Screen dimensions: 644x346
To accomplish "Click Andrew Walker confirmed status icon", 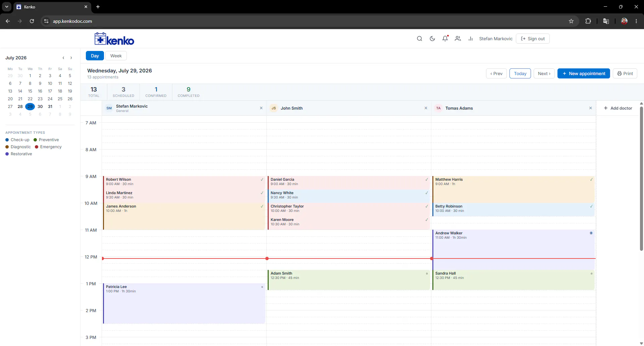I will pyautogui.click(x=591, y=233).
